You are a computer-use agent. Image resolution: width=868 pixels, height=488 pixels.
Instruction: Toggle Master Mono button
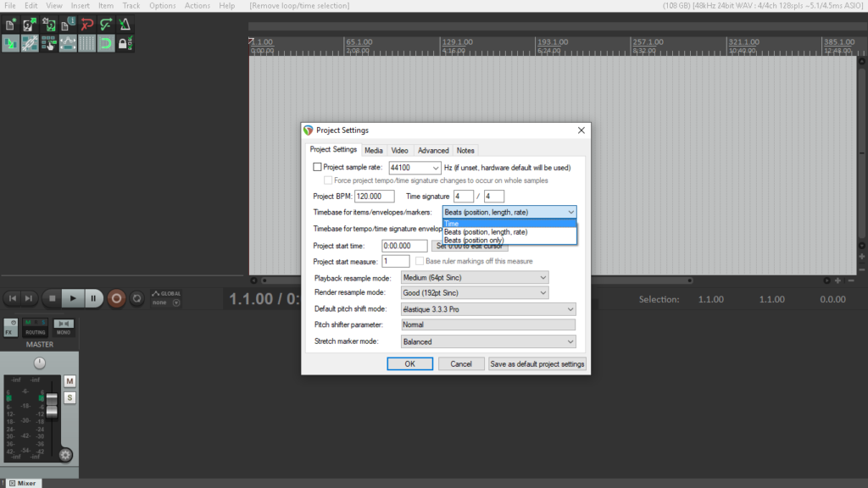tap(63, 328)
